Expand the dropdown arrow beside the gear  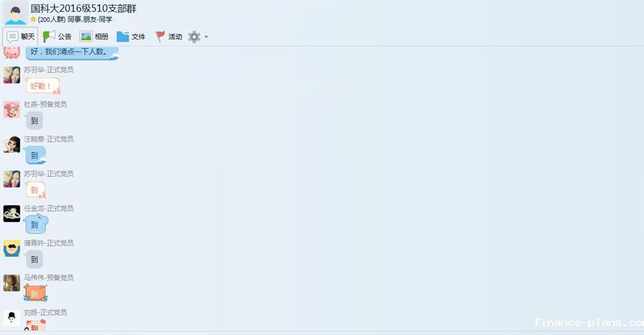[x=206, y=37]
